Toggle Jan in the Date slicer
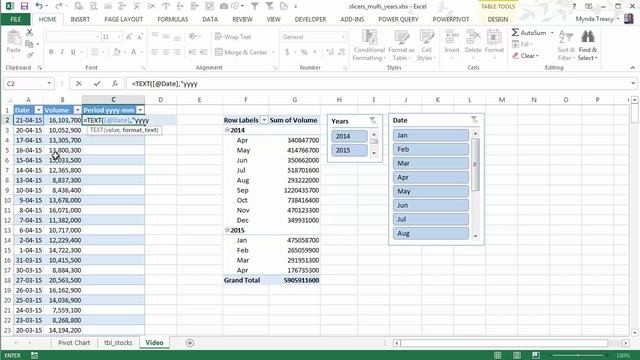 [431, 135]
